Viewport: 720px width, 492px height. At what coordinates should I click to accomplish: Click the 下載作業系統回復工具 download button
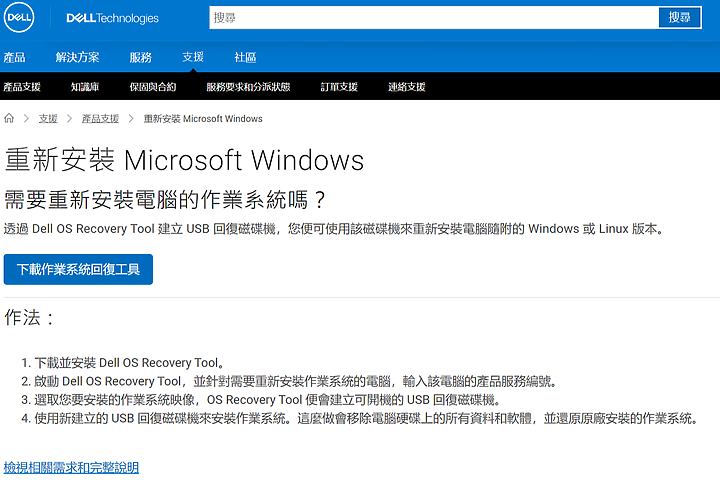point(78,269)
